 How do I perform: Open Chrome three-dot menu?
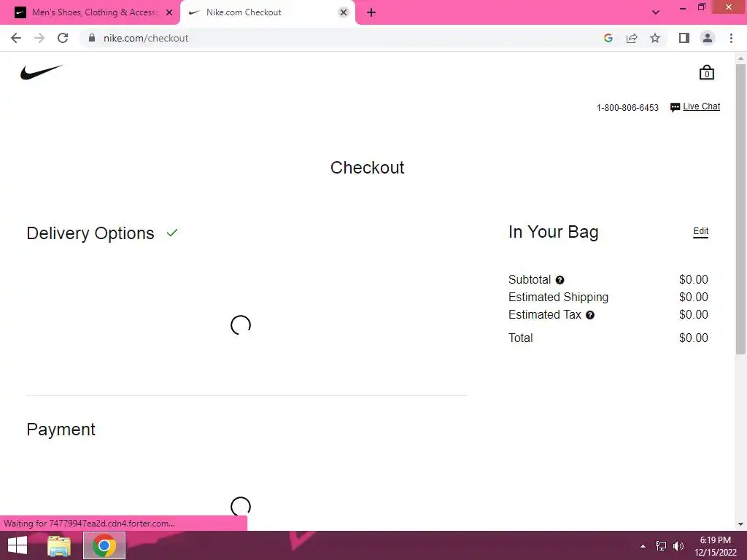coord(731,38)
